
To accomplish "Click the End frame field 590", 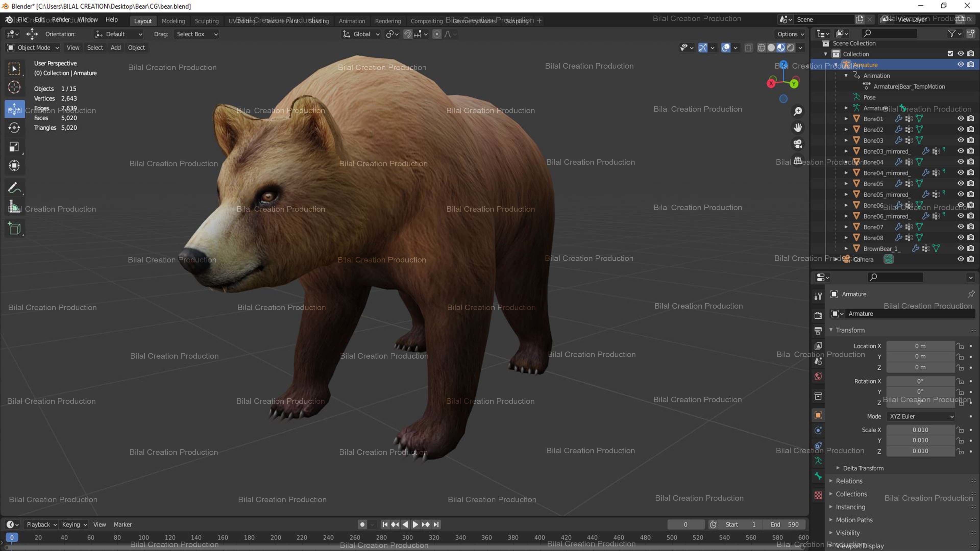I will point(785,524).
